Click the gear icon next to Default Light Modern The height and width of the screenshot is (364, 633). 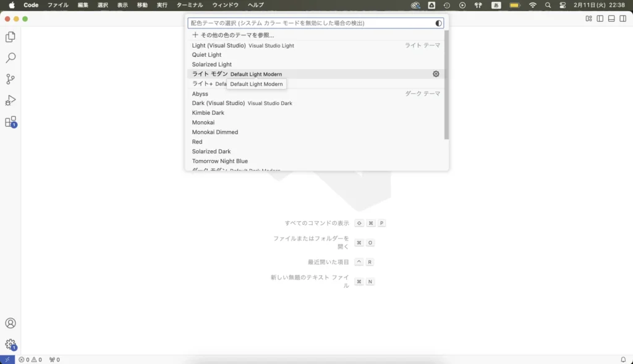click(436, 74)
